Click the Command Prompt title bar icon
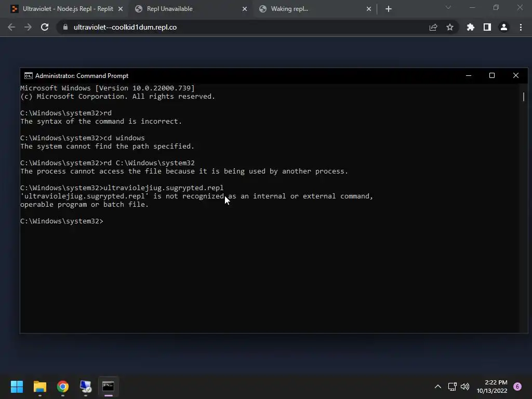532x399 pixels. (29, 76)
